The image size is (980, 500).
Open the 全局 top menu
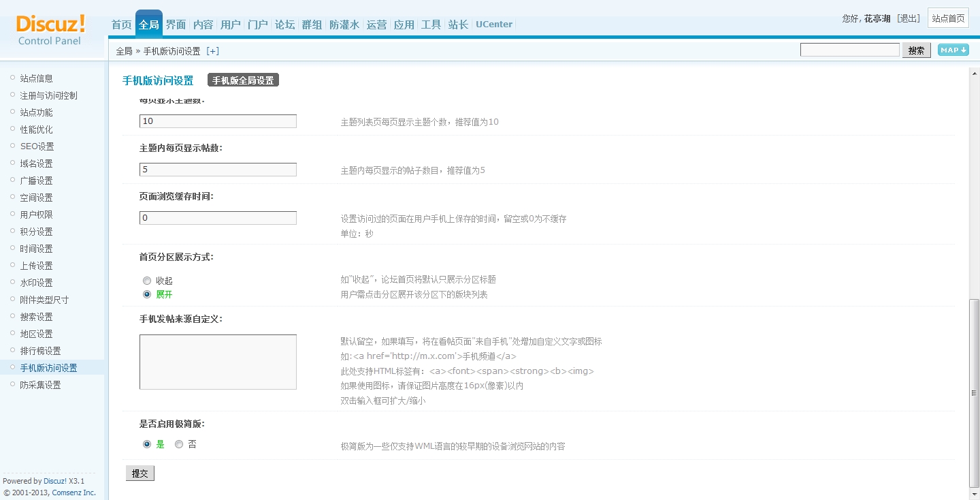(x=149, y=25)
